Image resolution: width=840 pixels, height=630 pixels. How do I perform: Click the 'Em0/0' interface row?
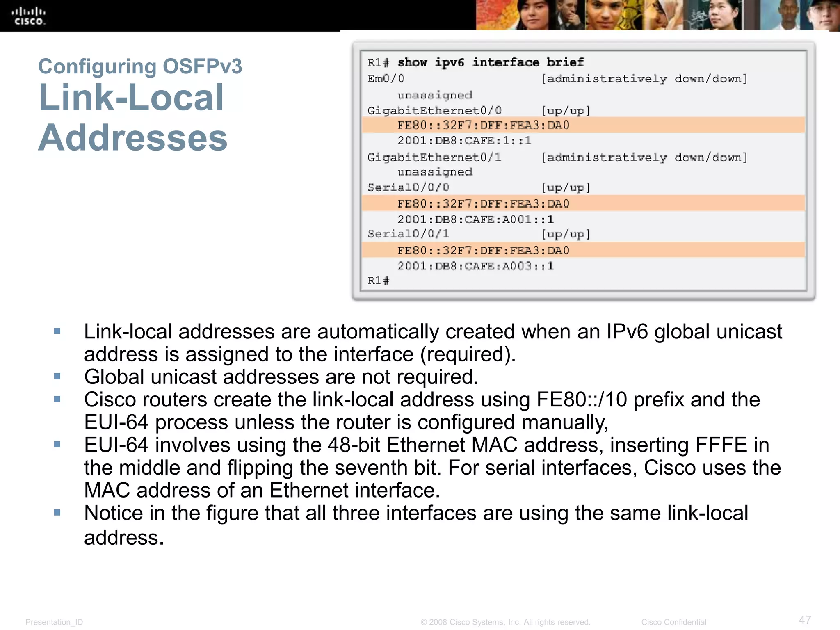[x=557, y=78]
